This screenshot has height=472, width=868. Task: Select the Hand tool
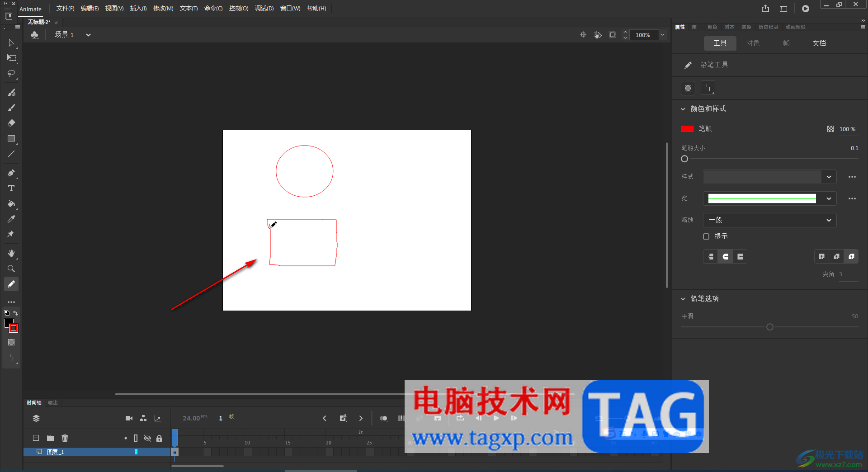pyautogui.click(x=11, y=253)
